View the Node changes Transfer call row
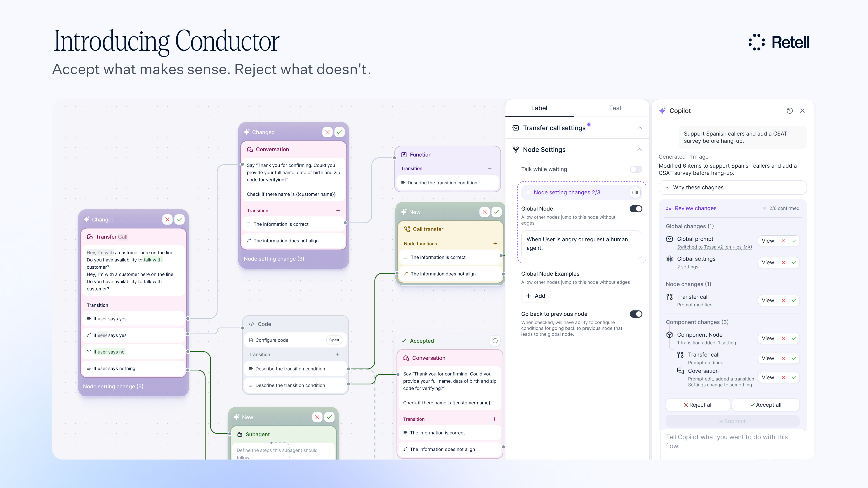Image resolution: width=868 pixels, height=488 pixels. tap(768, 300)
